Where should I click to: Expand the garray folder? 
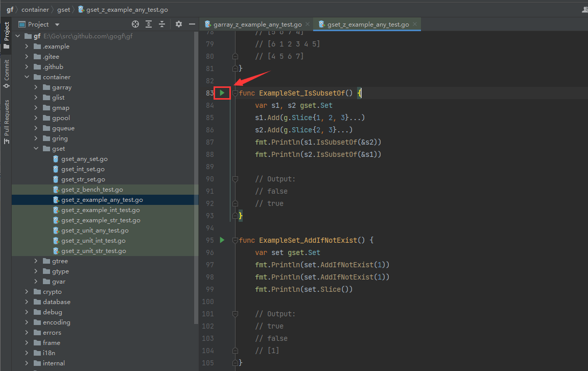pos(36,87)
